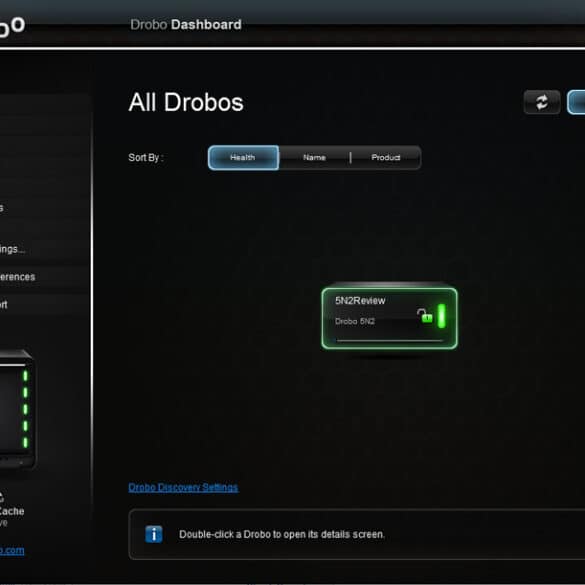
Task: Open Drobo Discovery Settings link
Action: tap(183, 487)
